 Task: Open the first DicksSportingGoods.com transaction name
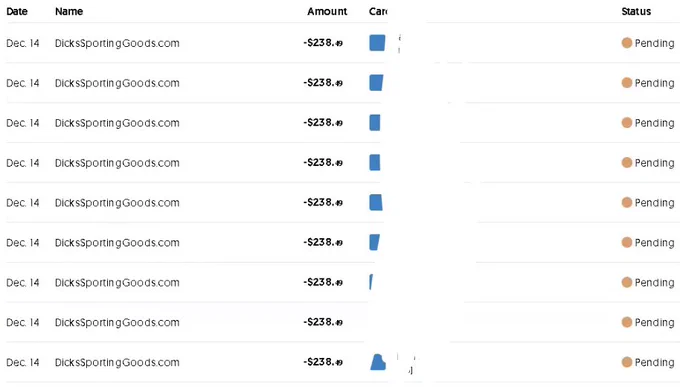[117, 43]
